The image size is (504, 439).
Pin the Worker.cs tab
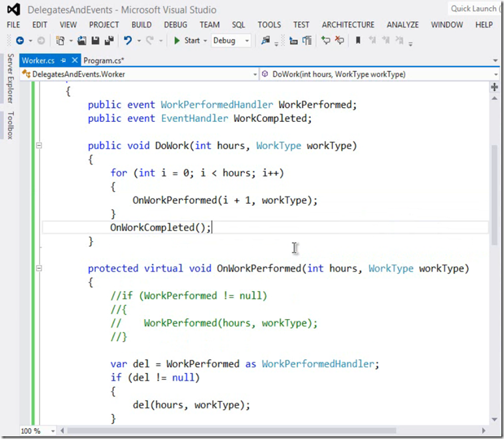pyautogui.click(x=63, y=61)
